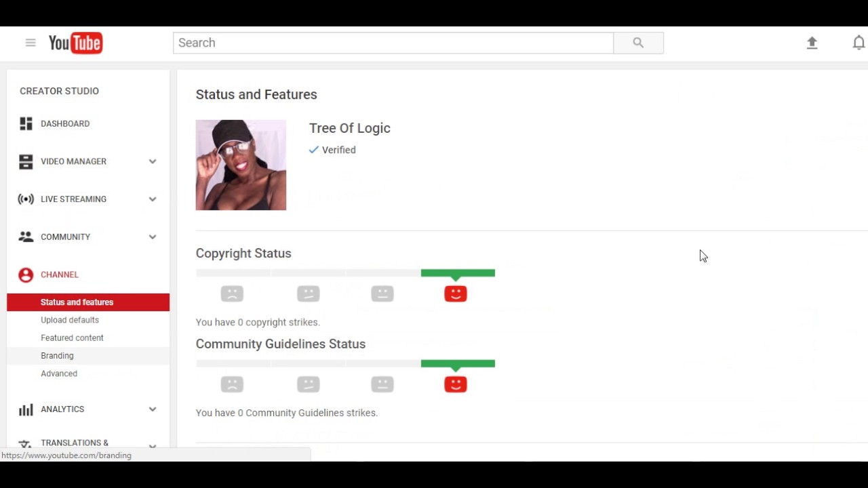Click the upload arrow icon
Screen dimensions: 868x488
(x=812, y=43)
